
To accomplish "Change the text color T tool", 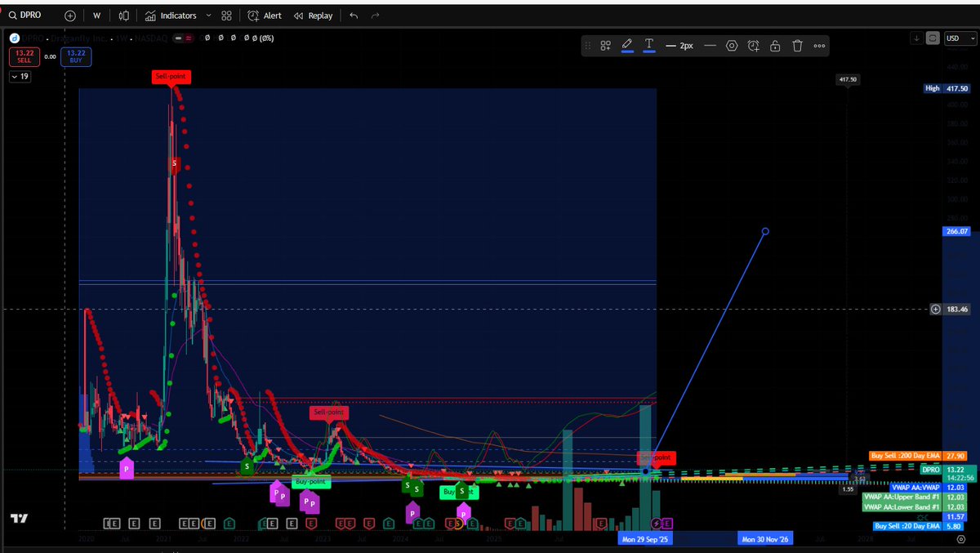I will click(x=649, y=46).
